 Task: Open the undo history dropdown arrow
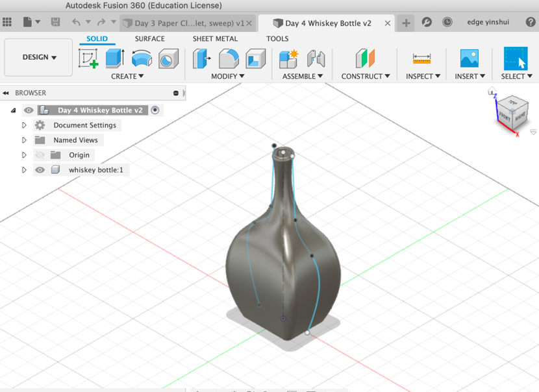(88, 22)
